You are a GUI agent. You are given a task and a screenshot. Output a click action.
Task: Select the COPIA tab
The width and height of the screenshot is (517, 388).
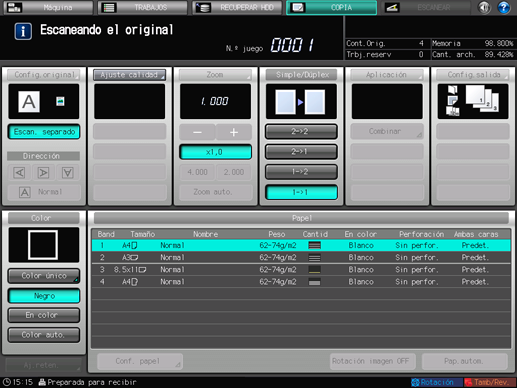332,7
